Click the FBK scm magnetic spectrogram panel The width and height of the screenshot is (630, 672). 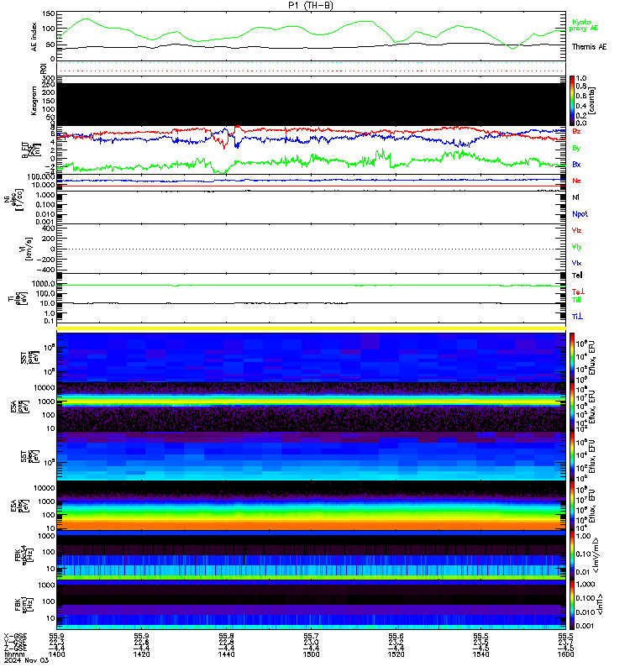pos(311,605)
